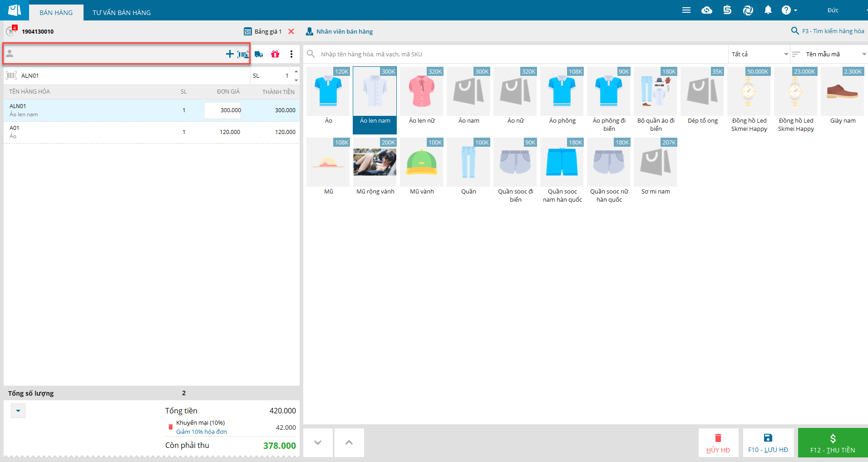The width and height of the screenshot is (868, 462).
Task: Add Quần sooc đi biển product
Action: [x=515, y=171]
